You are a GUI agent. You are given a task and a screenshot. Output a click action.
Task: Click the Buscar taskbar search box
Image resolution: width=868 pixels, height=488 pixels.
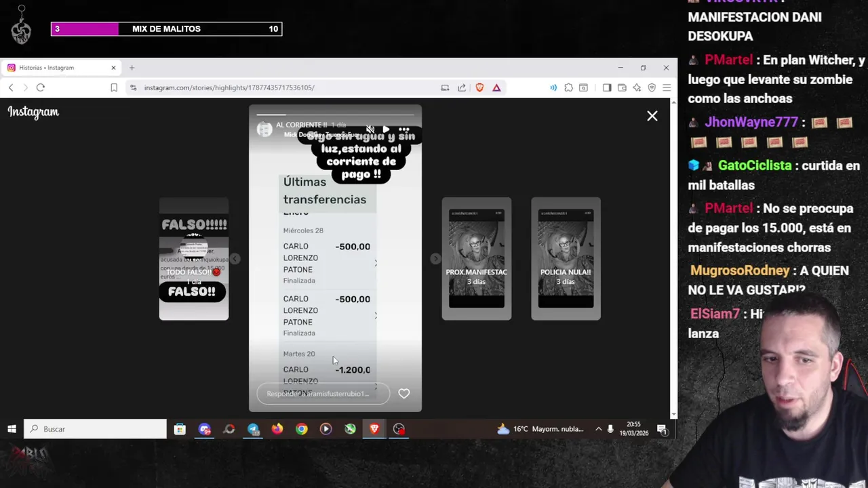click(96, 429)
